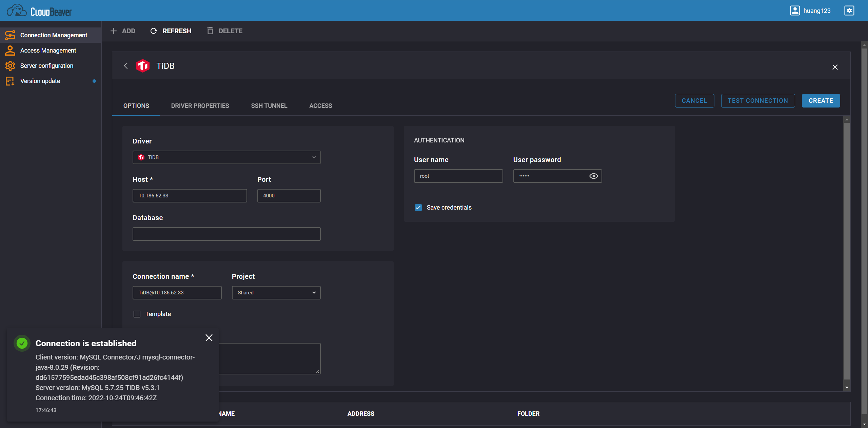Viewport: 868px width, 428px height.
Task: Click the Refresh toolbar icon
Action: (x=154, y=31)
